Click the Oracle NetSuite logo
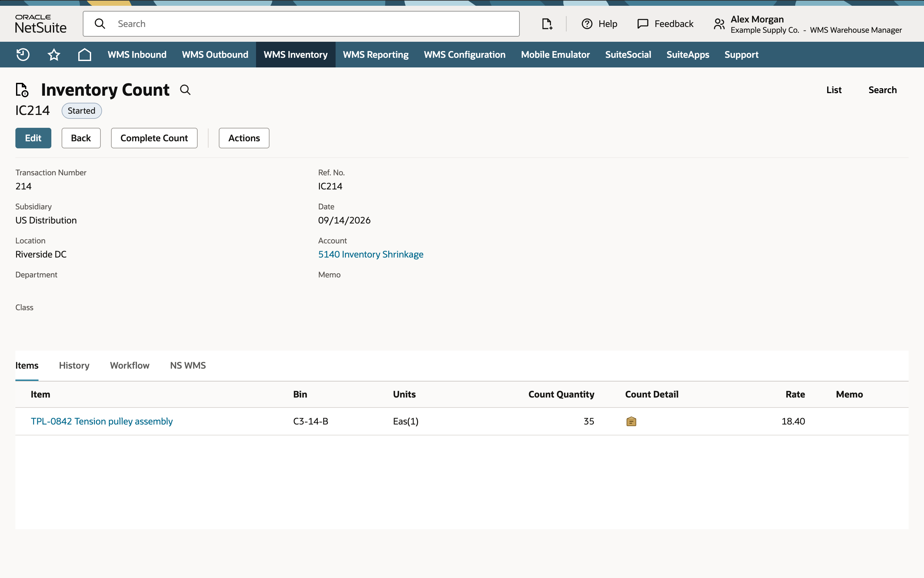 (41, 24)
